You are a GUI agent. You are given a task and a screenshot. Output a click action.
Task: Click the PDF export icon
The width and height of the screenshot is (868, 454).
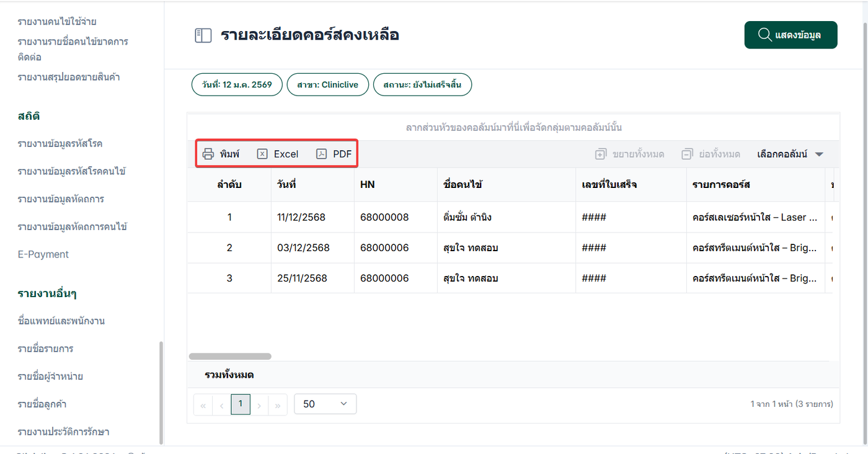tap(321, 154)
